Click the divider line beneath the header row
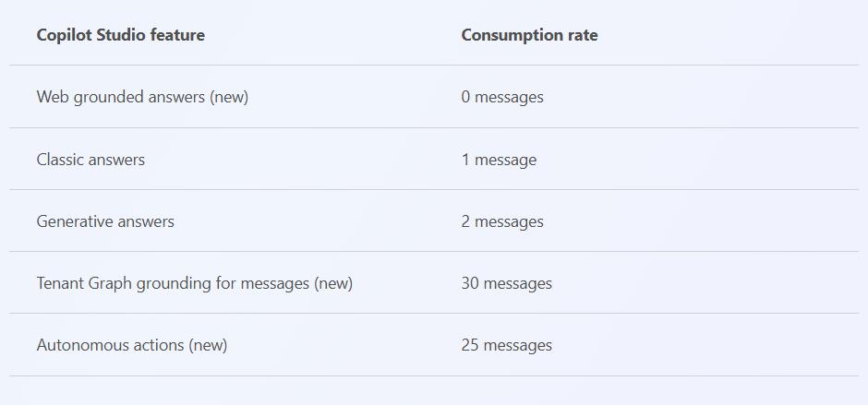The width and height of the screenshot is (868, 405). pyautogui.click(x=434, y=66)
